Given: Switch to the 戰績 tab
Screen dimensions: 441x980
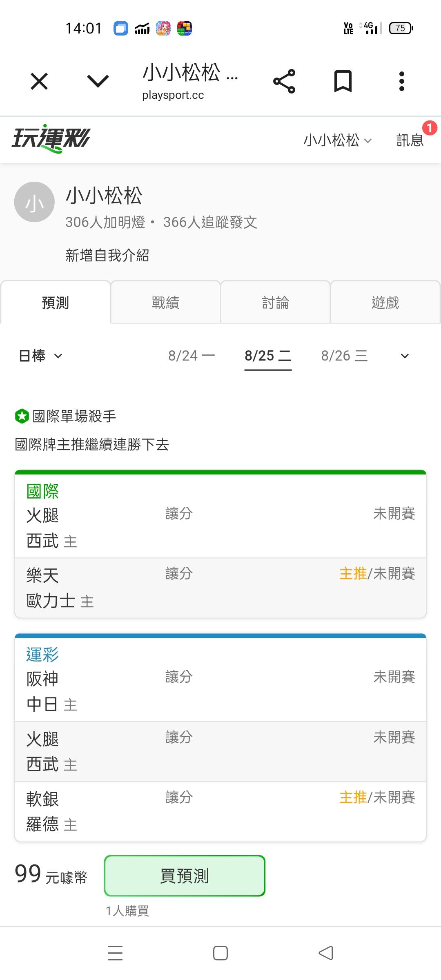Looking at the screenshot, I should click(x=165, y=302).
